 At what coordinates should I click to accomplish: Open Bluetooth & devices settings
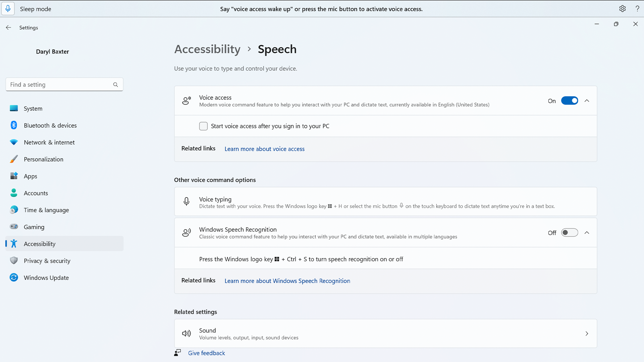[x=64, y=125]
